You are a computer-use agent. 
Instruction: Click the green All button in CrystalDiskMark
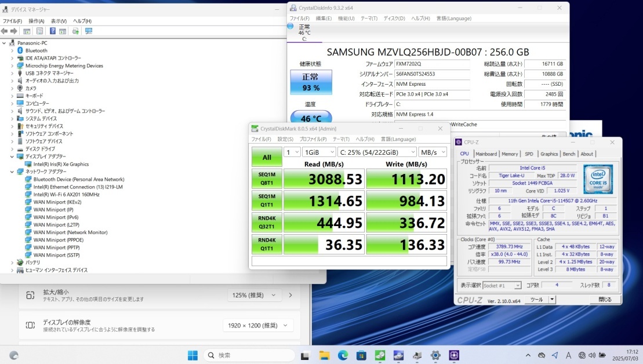pyautogui.click(x=267, y=157)
